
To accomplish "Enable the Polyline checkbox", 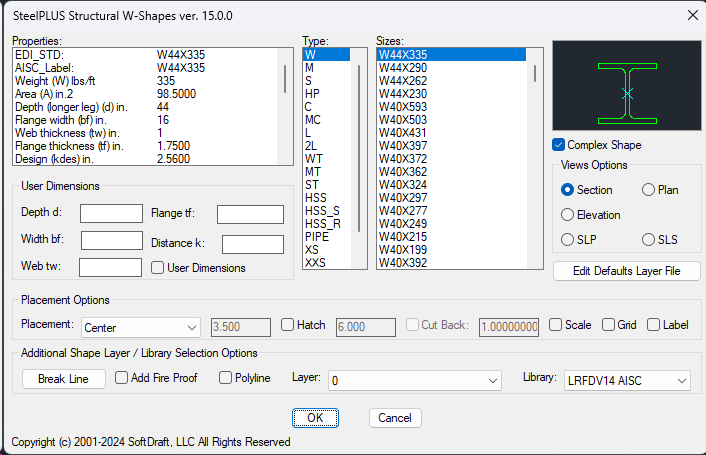I will [x=225, y=378].
